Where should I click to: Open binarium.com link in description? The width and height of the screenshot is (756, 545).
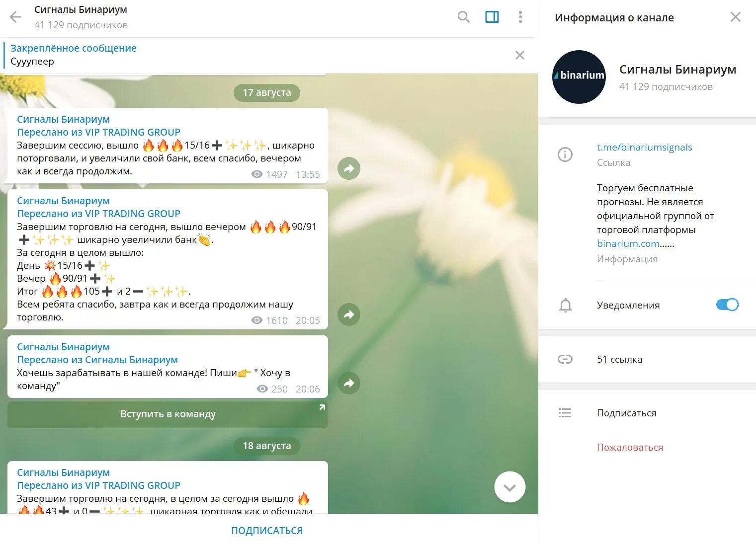pyautogui.click(x=628, y=243)
